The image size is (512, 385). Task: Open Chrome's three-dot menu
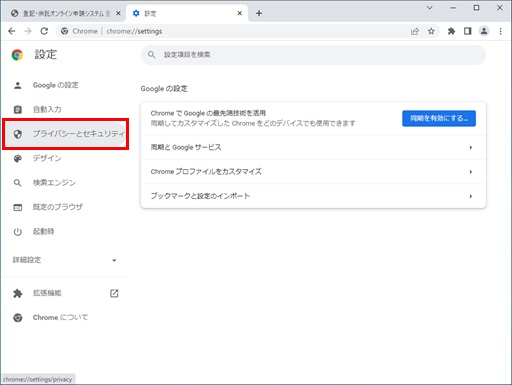[x=500, y=31]
